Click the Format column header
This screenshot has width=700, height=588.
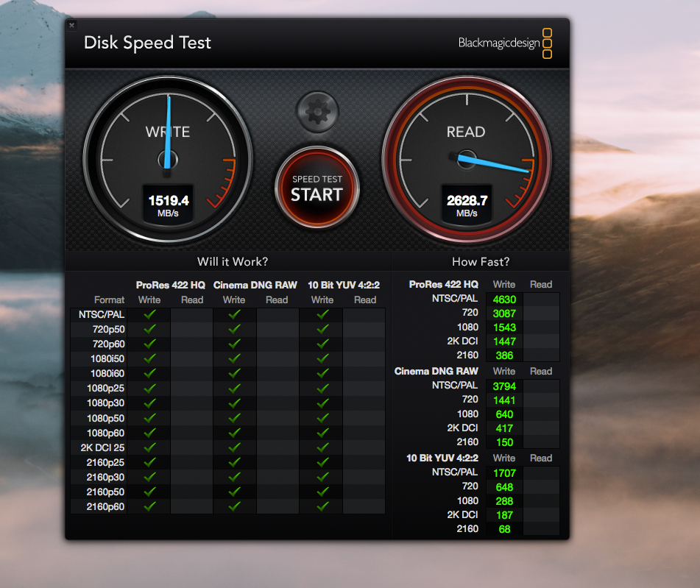click(110, 300)
